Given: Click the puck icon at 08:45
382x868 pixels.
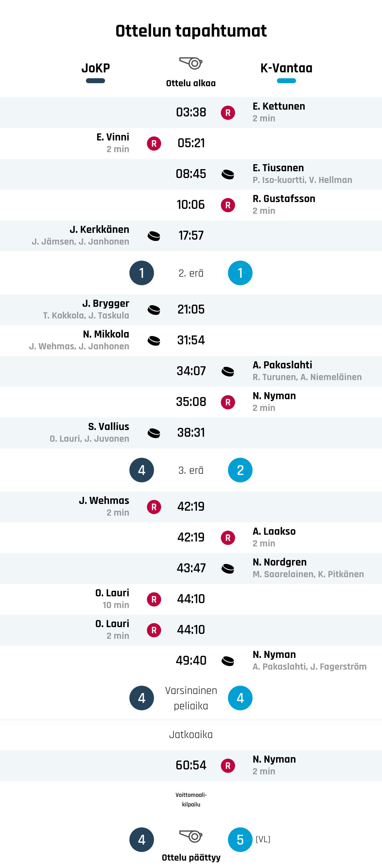Looking at the screenshot, I should 228,174.
